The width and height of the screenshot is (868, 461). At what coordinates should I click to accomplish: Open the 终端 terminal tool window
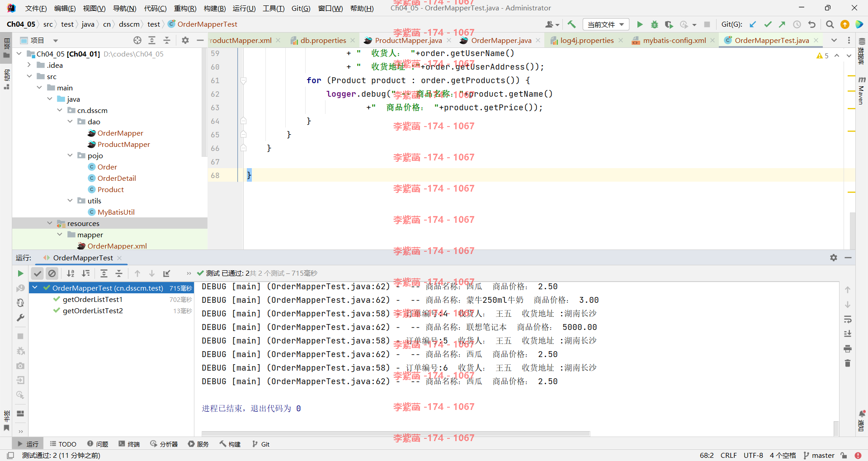(129, 444)
